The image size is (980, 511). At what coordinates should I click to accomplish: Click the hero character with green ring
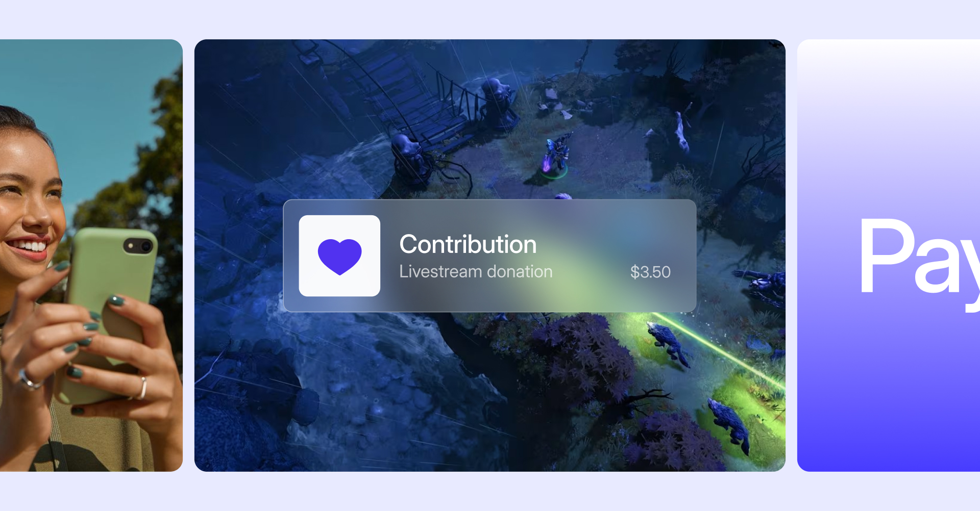[x=555, y=155]
